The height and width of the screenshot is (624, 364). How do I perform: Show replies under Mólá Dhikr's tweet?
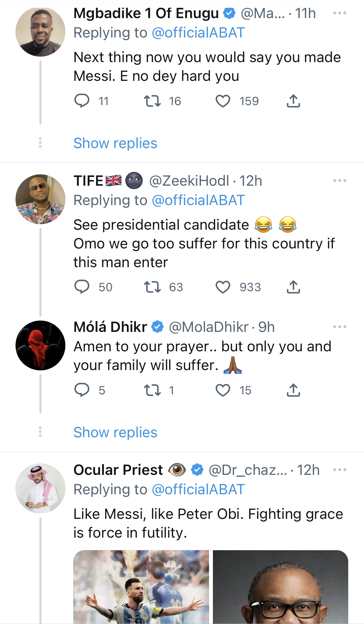point(116,432)
